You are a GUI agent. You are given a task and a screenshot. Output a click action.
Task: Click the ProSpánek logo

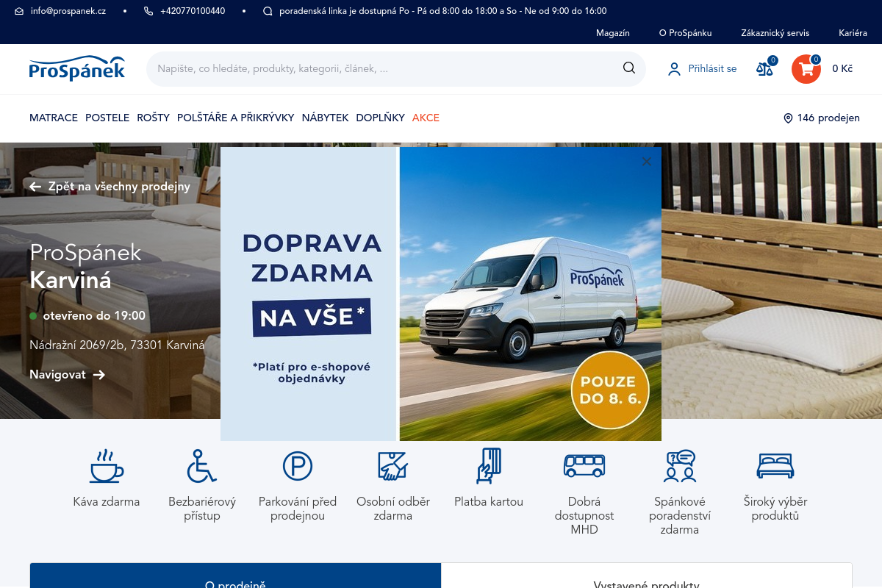[x=77, y=68]
